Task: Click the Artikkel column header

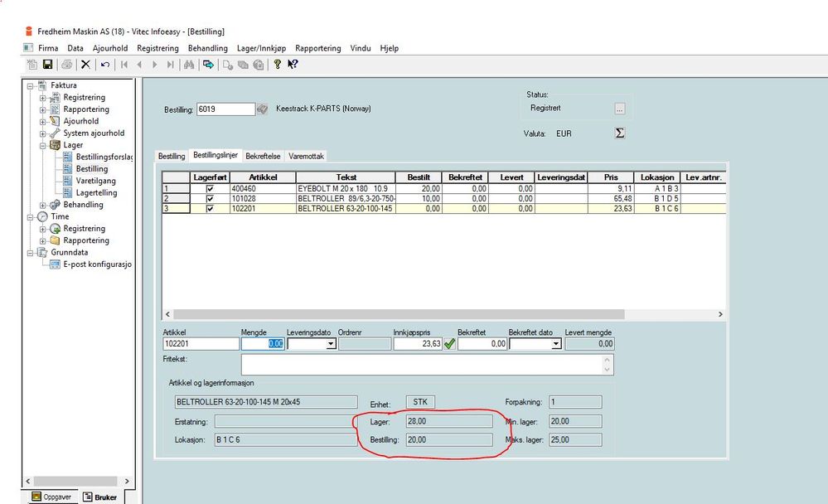Action: [x=263, y=177]
